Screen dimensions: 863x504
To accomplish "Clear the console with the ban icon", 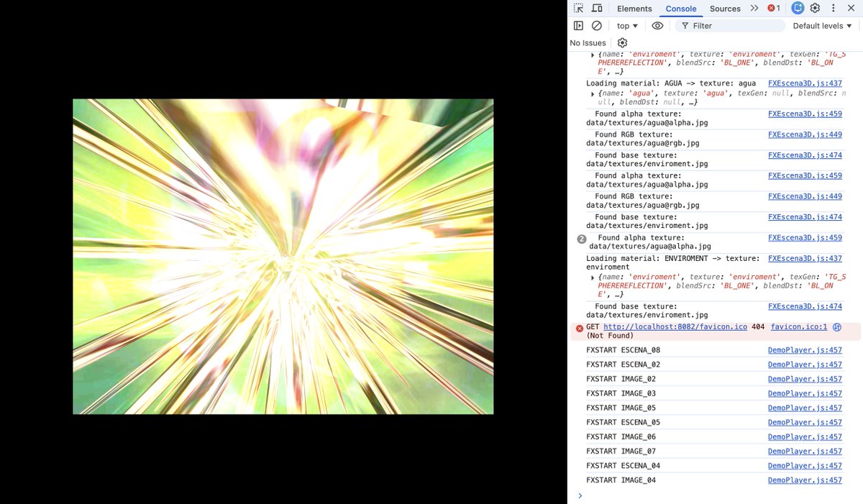I will click(597, 26).
